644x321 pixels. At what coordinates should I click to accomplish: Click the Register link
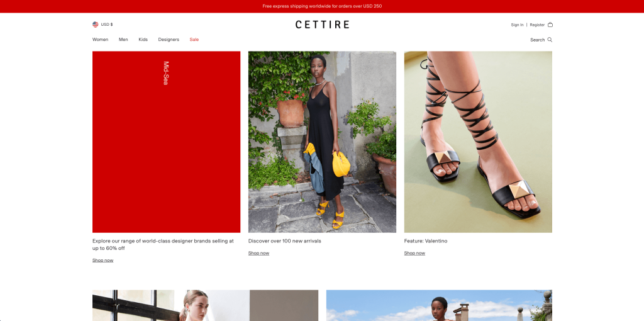pos(537,25)
